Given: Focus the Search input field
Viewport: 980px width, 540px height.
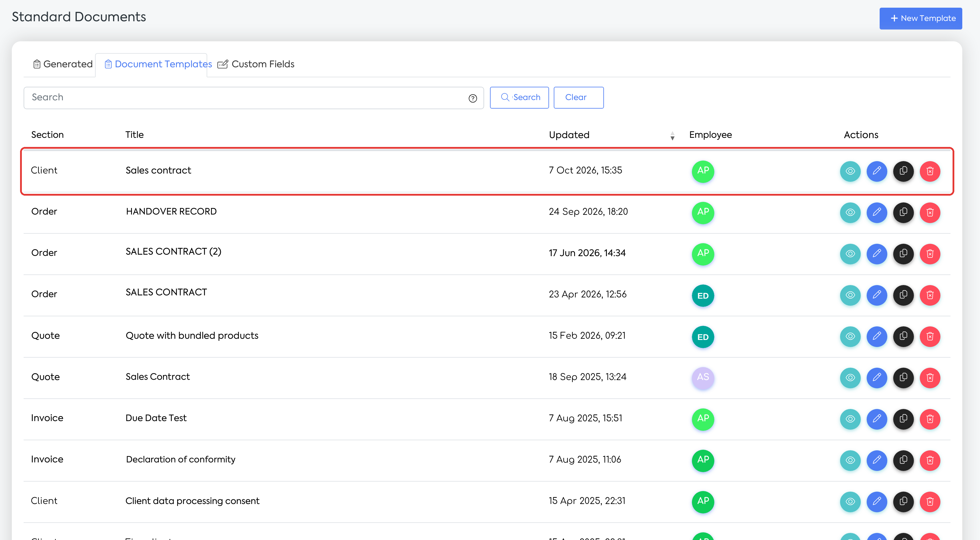Looking at the screenshot, I should 254,98.
